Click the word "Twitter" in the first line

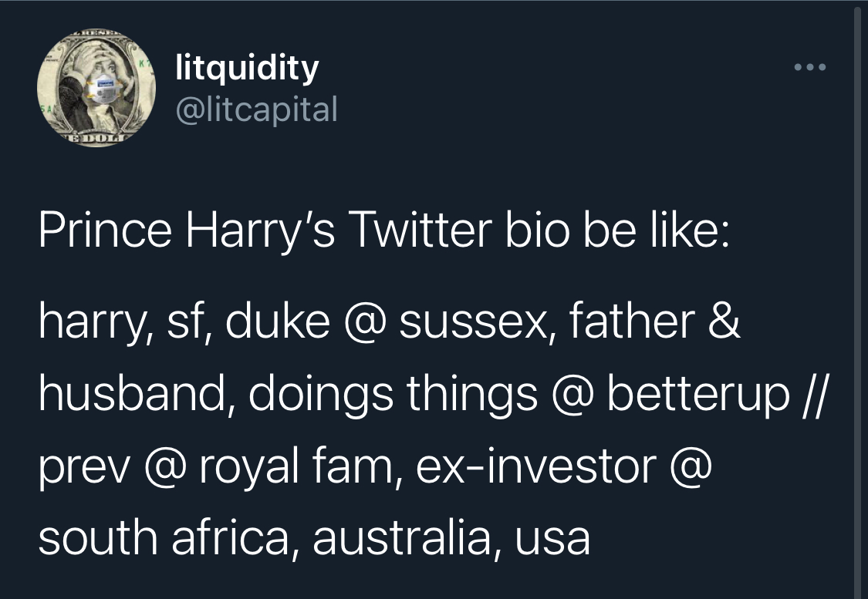[x=418, y=231]
